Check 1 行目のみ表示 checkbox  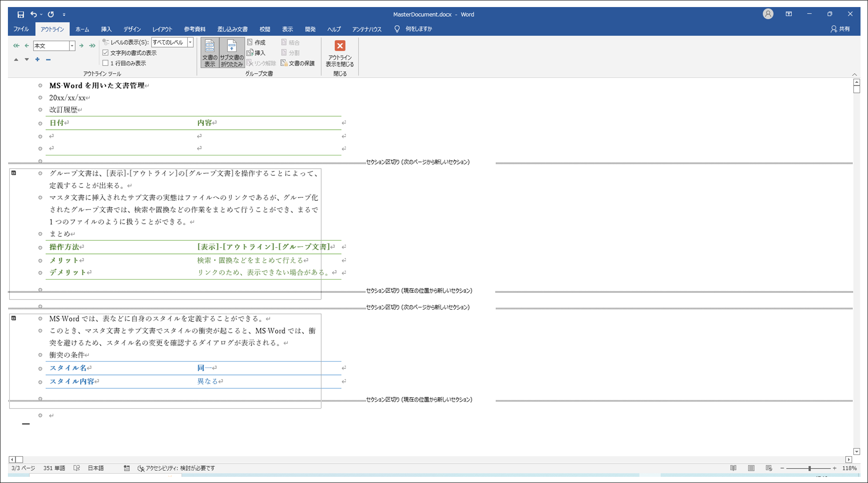point(106,63)
